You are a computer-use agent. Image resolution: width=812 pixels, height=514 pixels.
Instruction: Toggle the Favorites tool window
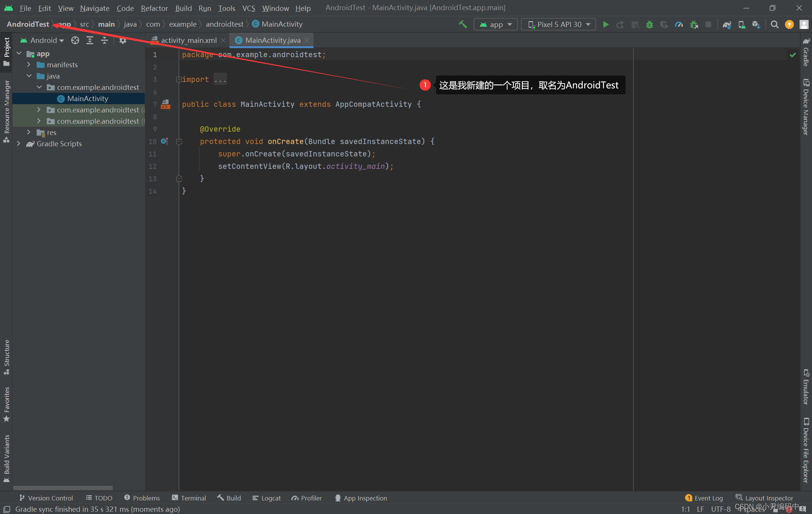pyautogui.click(x=6, y=405)
